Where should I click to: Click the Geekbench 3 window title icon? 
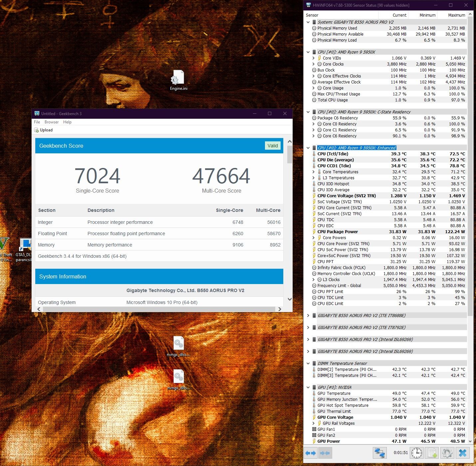[37, 113]
